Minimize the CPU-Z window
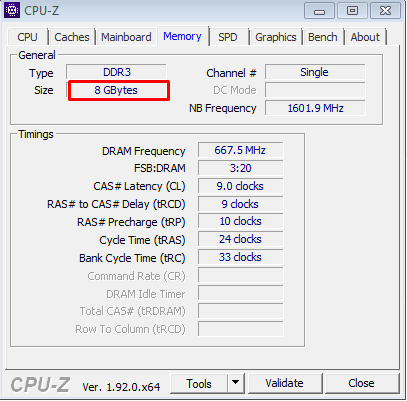Image resolution: width=407 pixels, height=401 pixels. click(319, 11)
